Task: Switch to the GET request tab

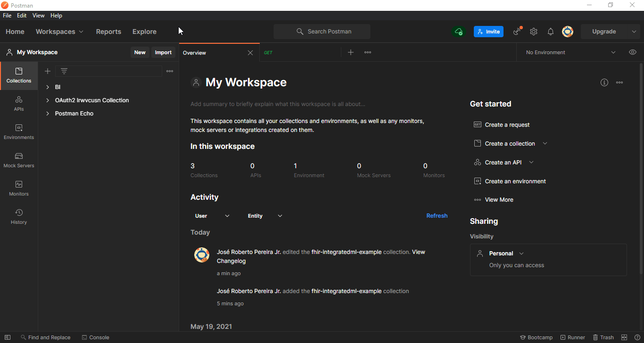Action: (300, 52)
